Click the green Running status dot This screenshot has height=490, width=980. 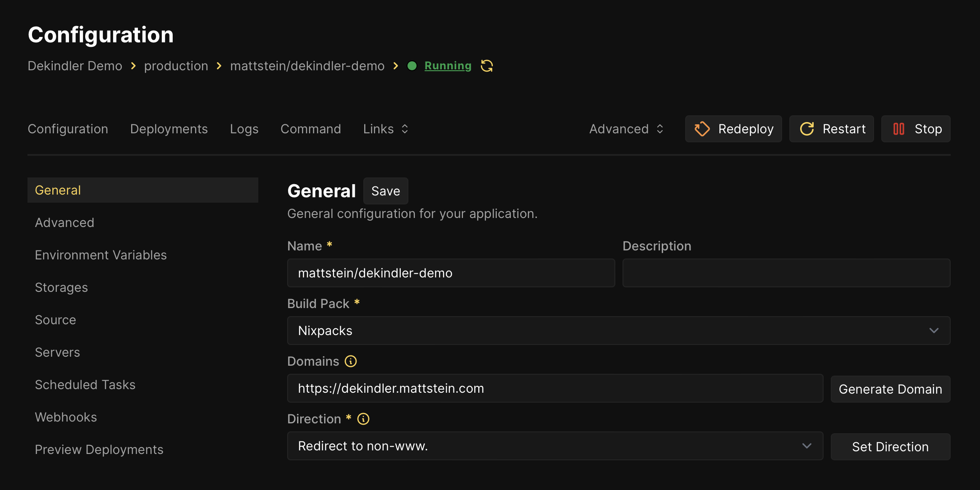click(412, 66)
